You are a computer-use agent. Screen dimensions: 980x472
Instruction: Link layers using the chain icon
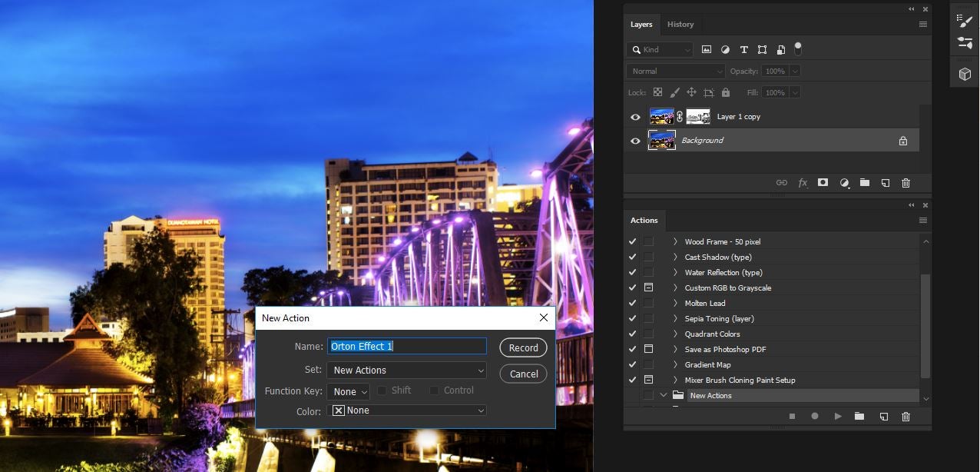[x=782, y=183]
